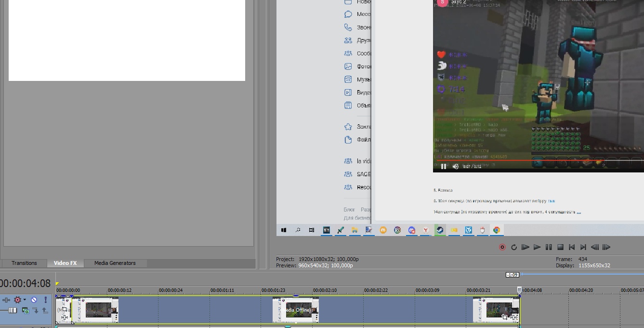644x328 pixels.
Task: Toggle Loop Playback in the preview transport
Action: (x=514, y=247)
